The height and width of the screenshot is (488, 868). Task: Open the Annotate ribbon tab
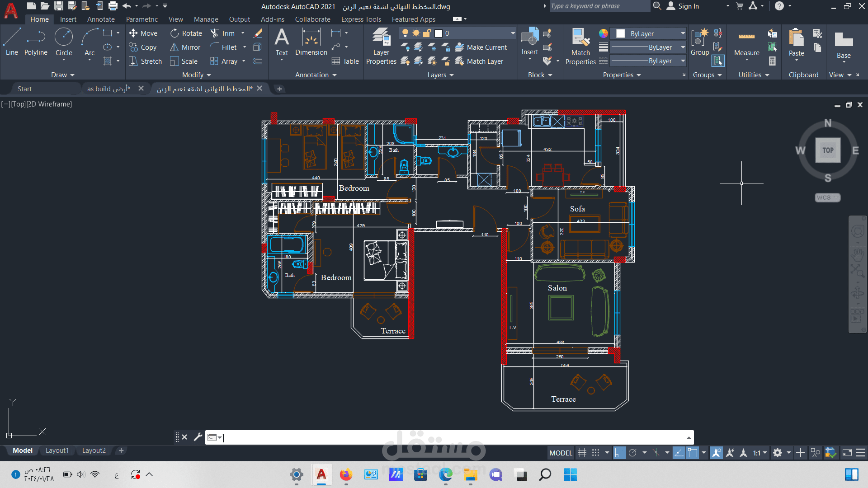coord(101,19)
